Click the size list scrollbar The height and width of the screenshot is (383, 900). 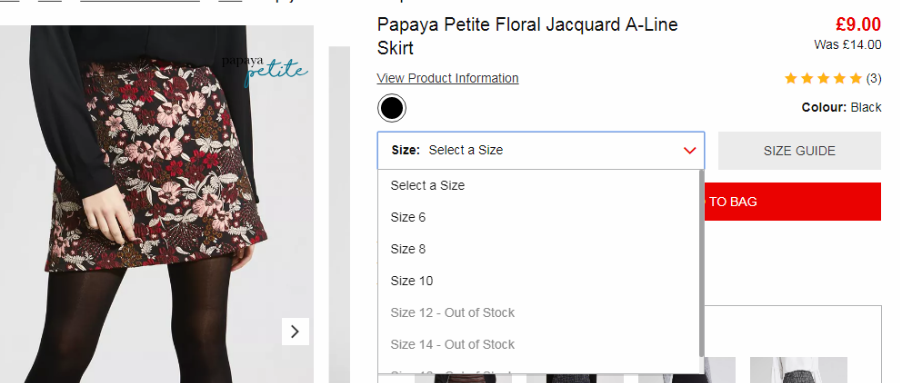(701, 264)
